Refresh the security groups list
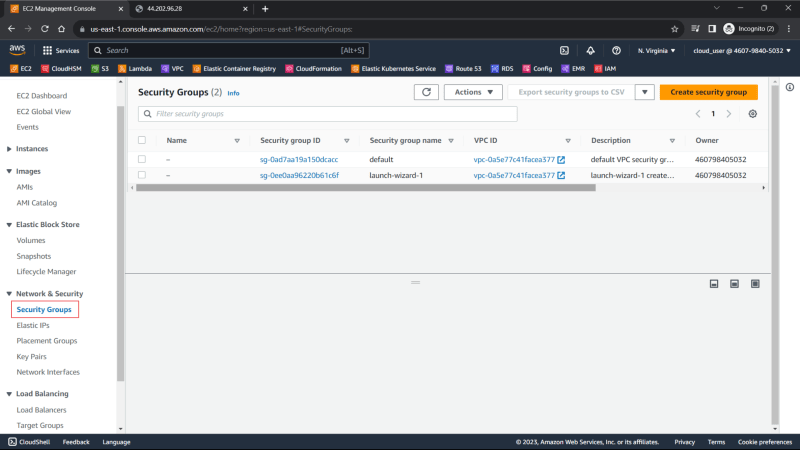This screenshot has height=450, width=800. 427,92
